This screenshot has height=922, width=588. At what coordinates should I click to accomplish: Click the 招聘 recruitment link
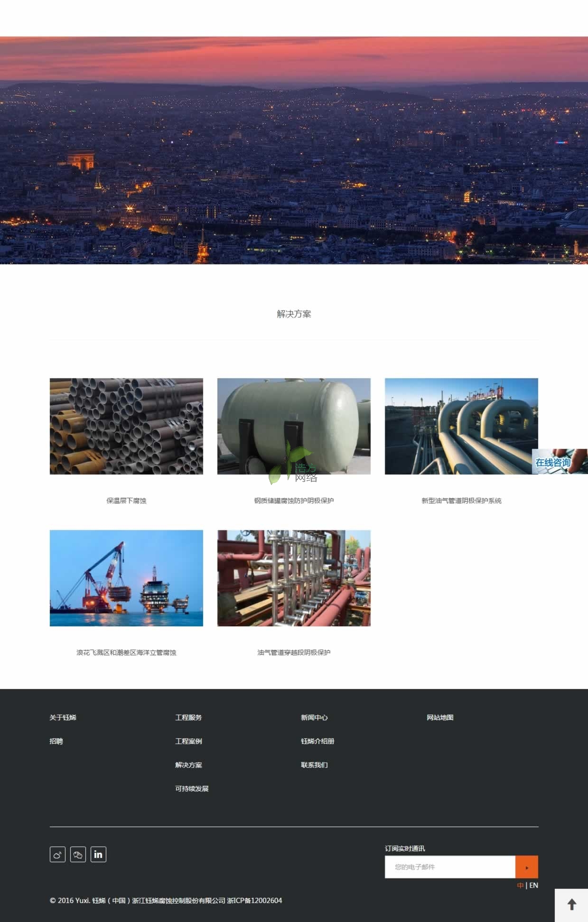click(x=56, y=741)
